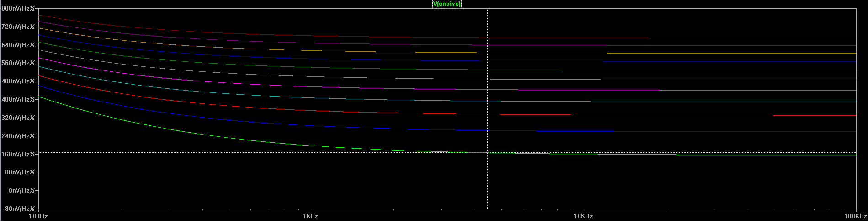The image size is (868, 221).
Task: Click the 480nV/Hz½ axis label
Action: 17,81
